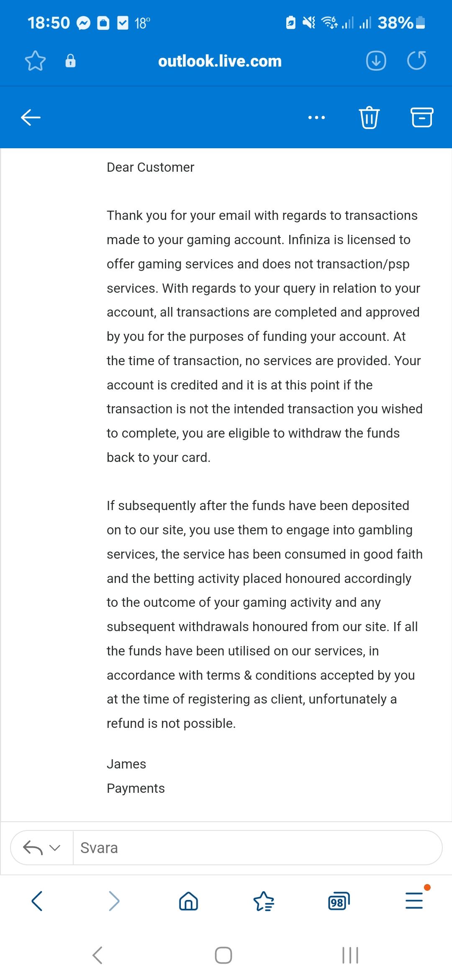Open browser bookmarks list

[x=264, y=901]
